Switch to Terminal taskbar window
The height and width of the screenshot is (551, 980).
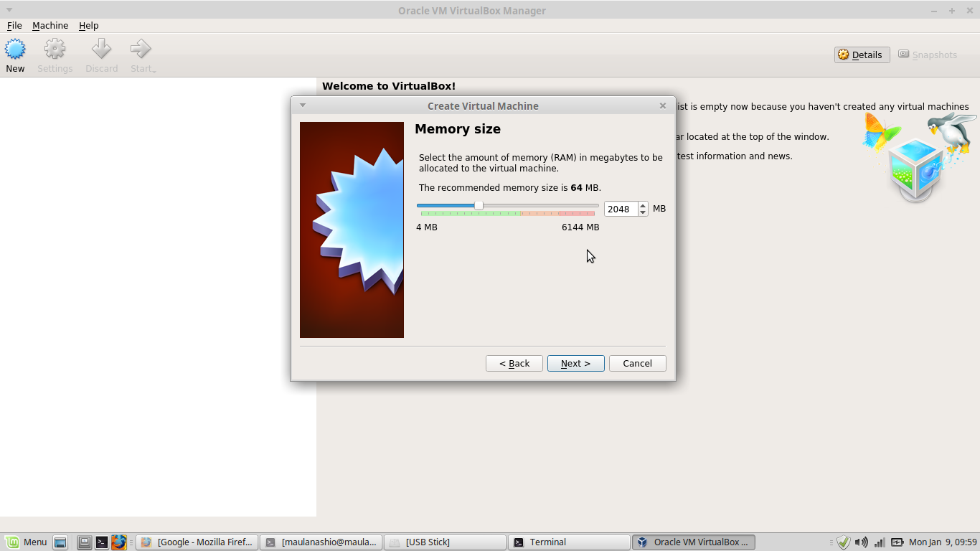[568, 542]
